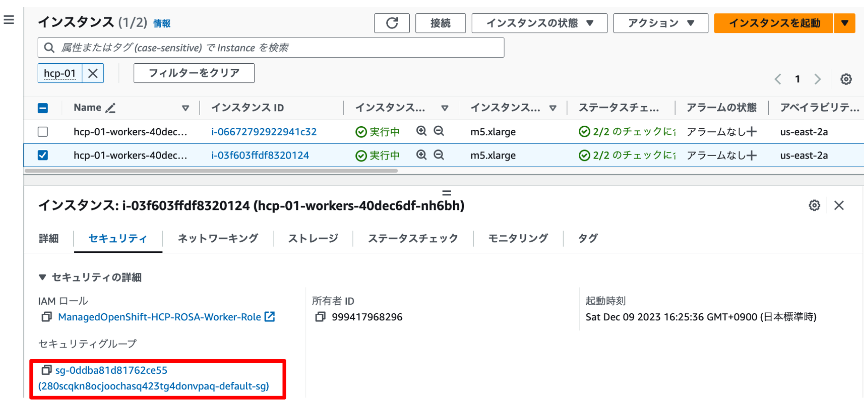Zoom-out filter icon in i-03f603ffdf8320124 row
Image resolution: width=868 pixels, height=408 pixels.
pos(439,155)
